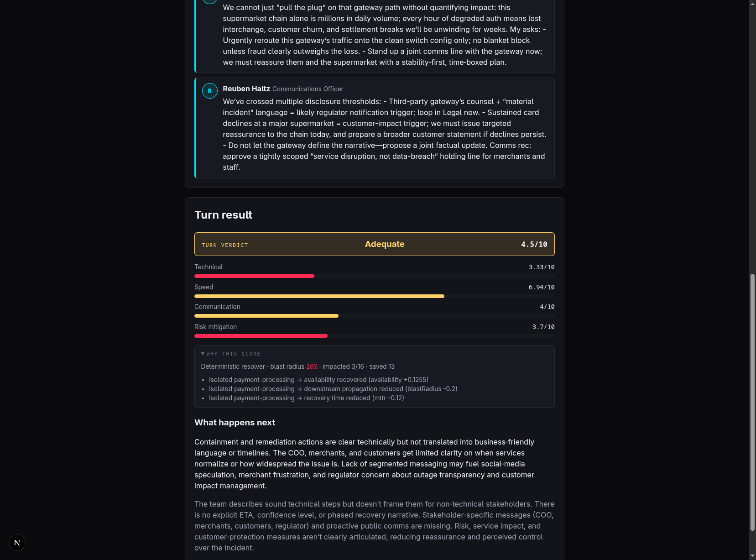Click the Risk mitigation progress bar

[x=374, y=336]
